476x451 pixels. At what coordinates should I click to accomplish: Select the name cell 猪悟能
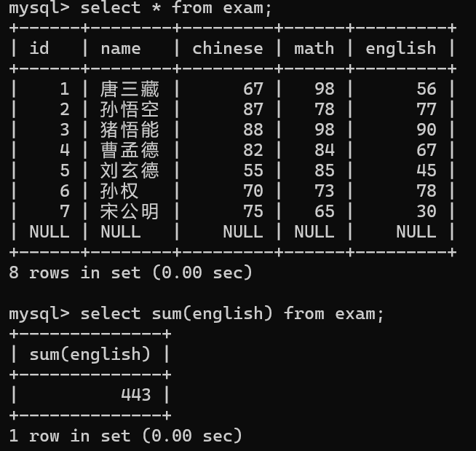tap(130, 130)
